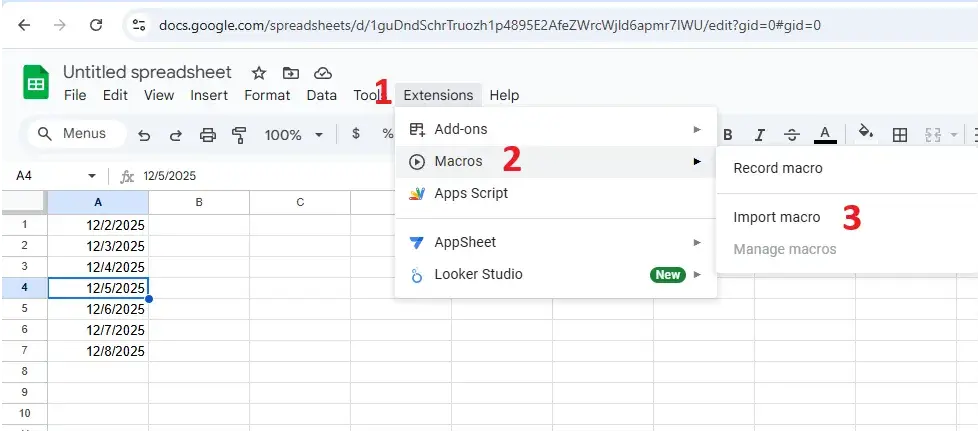The image size is (980, 433).
Task: Toggle bold formatting
Action: point(728,135)
